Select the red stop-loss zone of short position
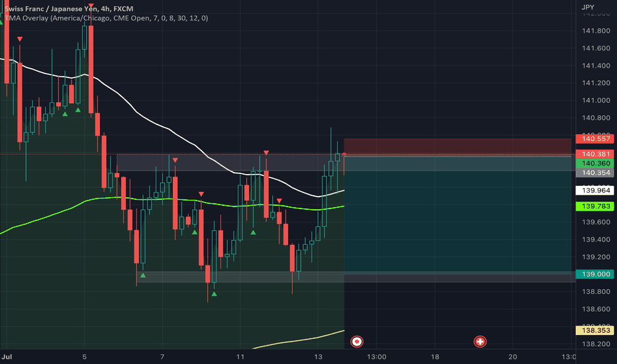This screenshot has height=364, width=617. click(x=457, y=147)
